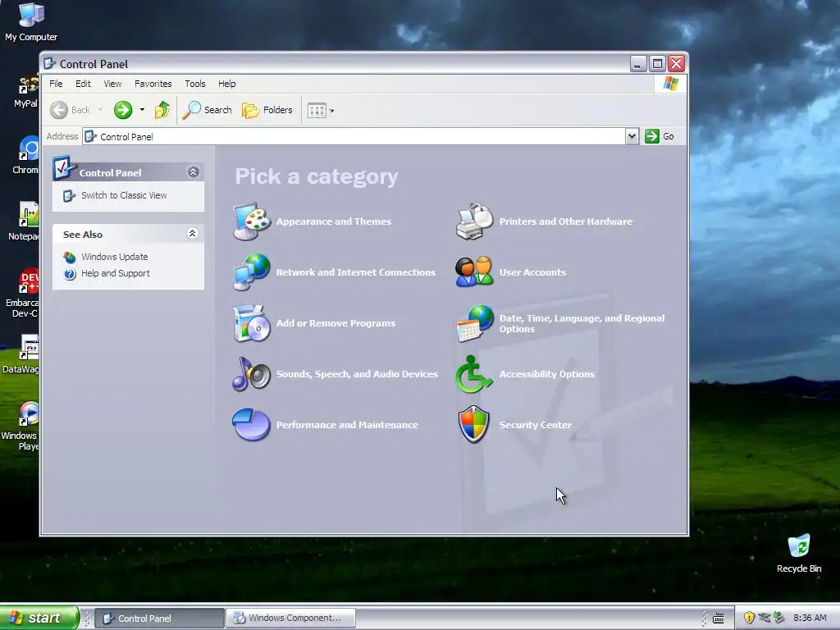
Task: Click the system clock showing 8:36 AM
Action: click(810, 618)
